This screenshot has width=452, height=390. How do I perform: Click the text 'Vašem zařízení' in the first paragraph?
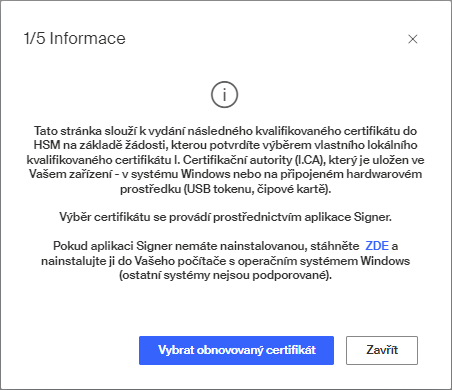70,174
